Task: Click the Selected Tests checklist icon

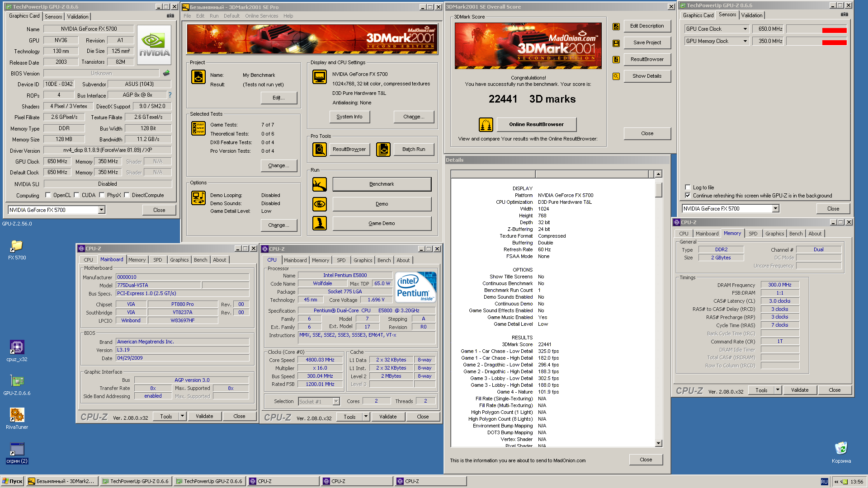Action: point(198,128)
